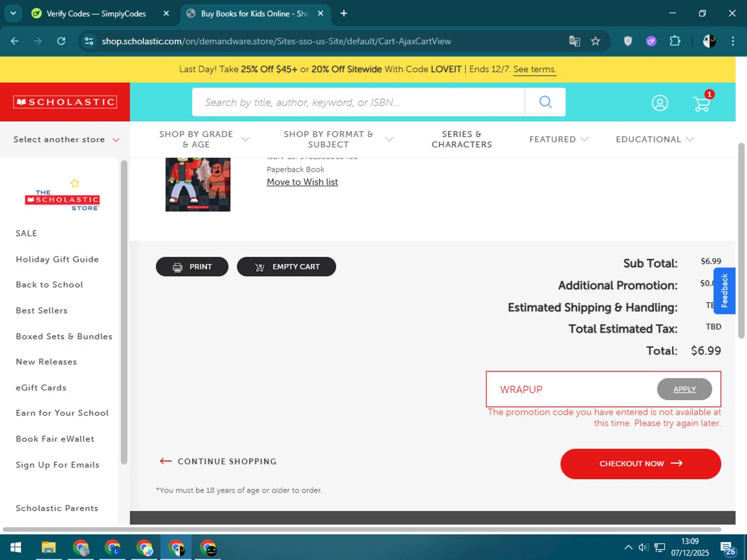747x560 pixels.
Task: Open the browser extensions puzzle icon
Action: (675, 41)
